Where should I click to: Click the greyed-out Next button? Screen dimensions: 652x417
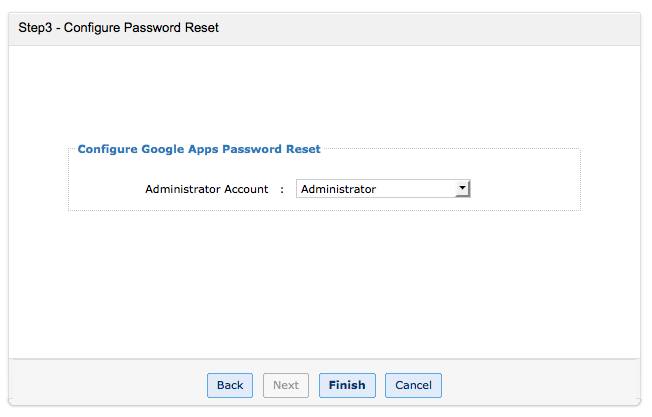click(286, 385)
